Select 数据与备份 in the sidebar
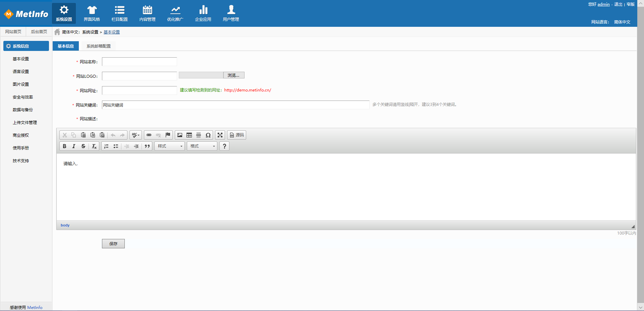 coord(23,110)
